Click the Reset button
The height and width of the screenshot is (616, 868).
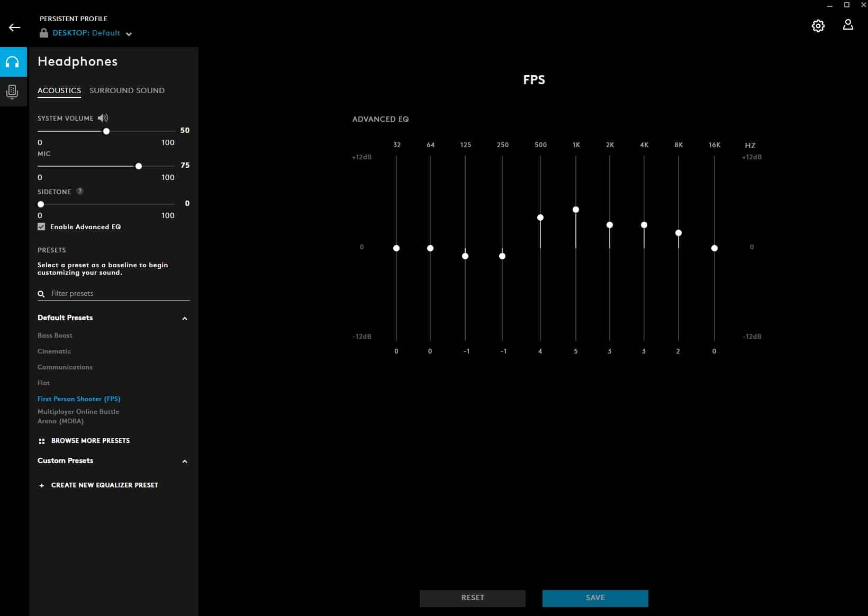tap(473, 598)
